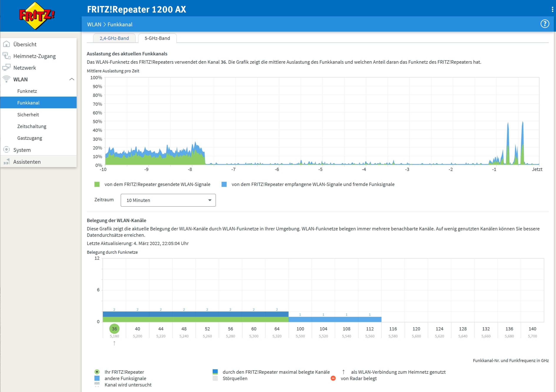The image size is (556, 392).
Task: Click green gesendete WLAN-Signale legend swatch
Action: 97,184
